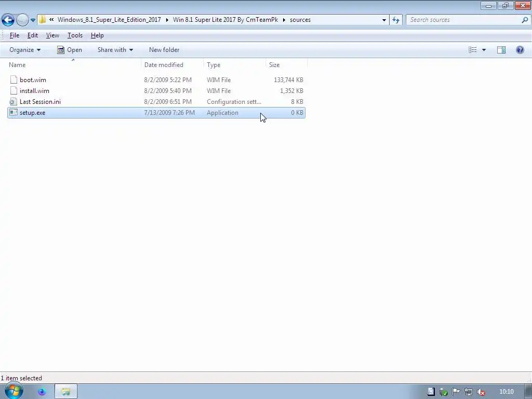Select the setup.exe file
Image resolution: width=532 pixels, height=399 pixels.
[x=156, y=113]
